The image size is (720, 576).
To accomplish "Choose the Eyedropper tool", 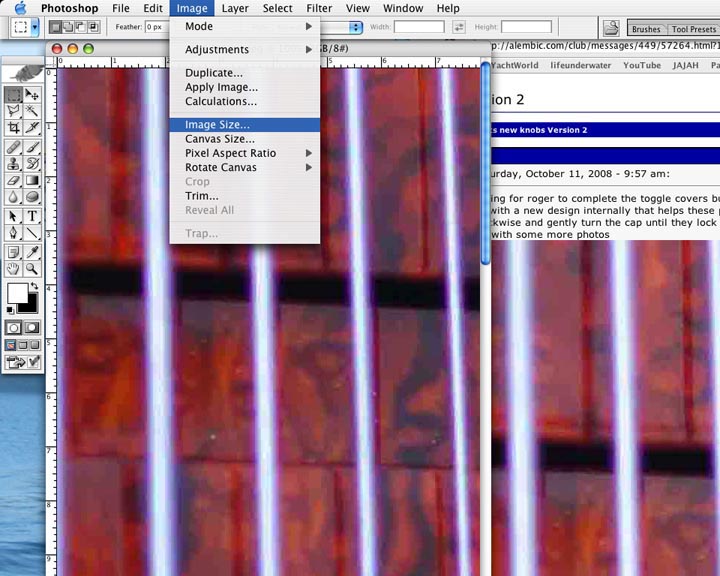I will click(x=33, y=251).
